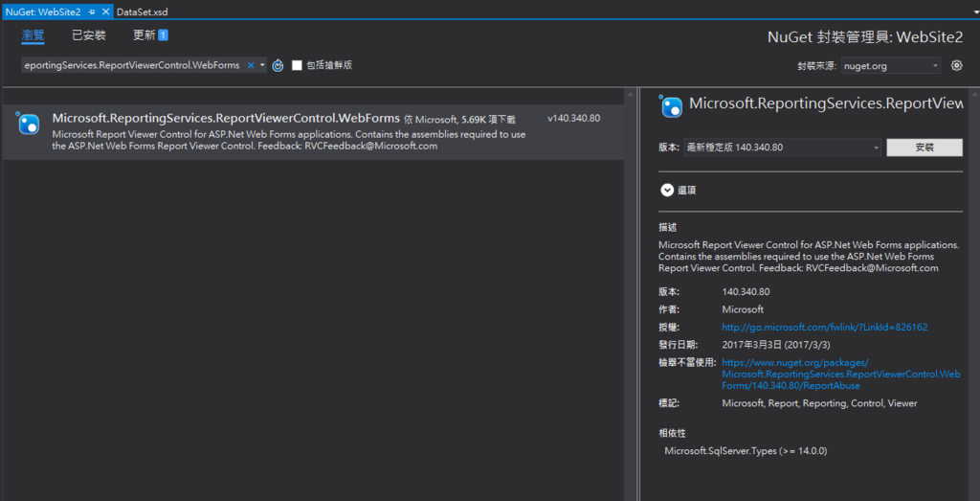Switch to the 已安裝 tab
The height and width of the screenshot is (501, 980).
(88, 35)
